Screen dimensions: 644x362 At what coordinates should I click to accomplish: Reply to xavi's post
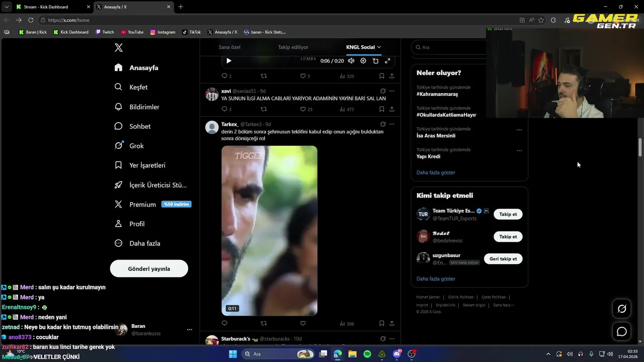(x=224, y=109)
